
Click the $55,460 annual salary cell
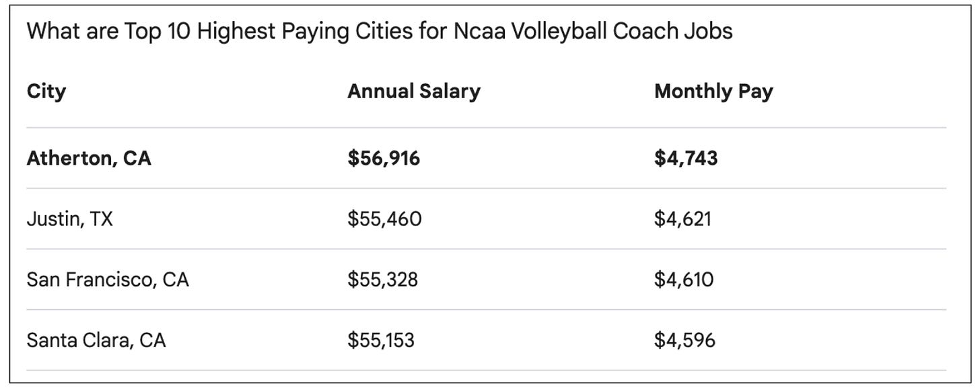coord(384,219)
